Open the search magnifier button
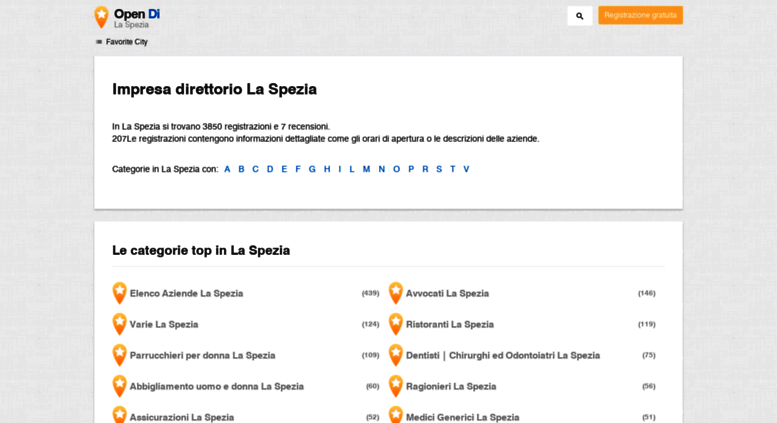Screen dimensions: 777x423 (x=579, y=16)
